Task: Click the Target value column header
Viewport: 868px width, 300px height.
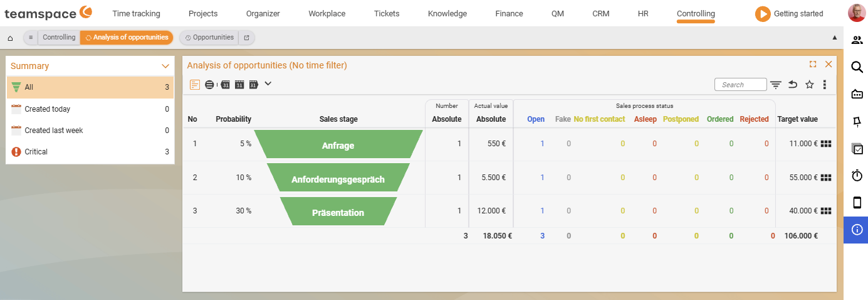Action: 797,119
